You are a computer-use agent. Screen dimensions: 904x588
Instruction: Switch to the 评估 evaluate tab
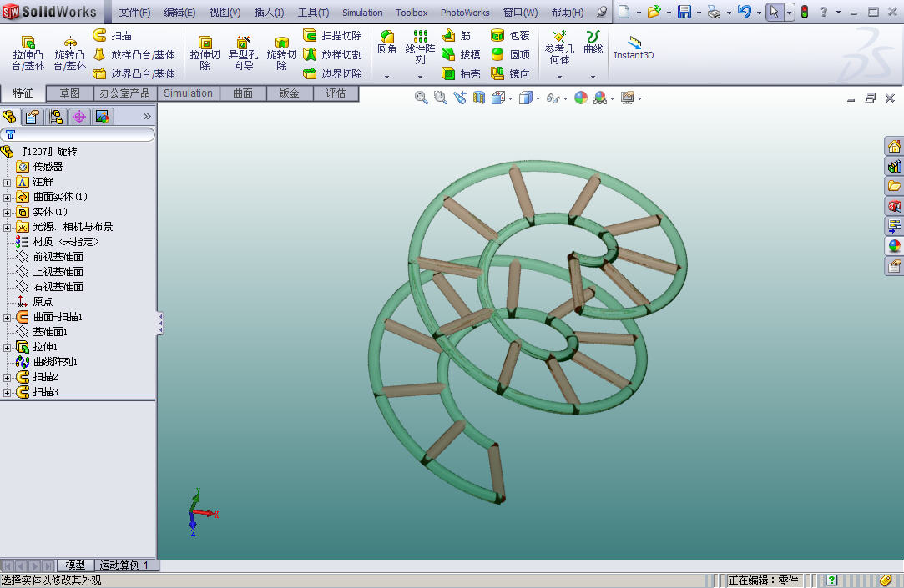(x=336, y=93)
